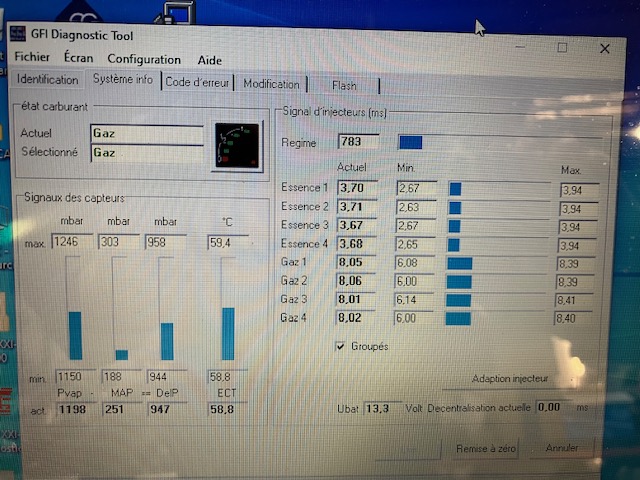The image size is (640, 480).
Task: Click the Actuel fuel state field
Action: click(x=147, y=134)
